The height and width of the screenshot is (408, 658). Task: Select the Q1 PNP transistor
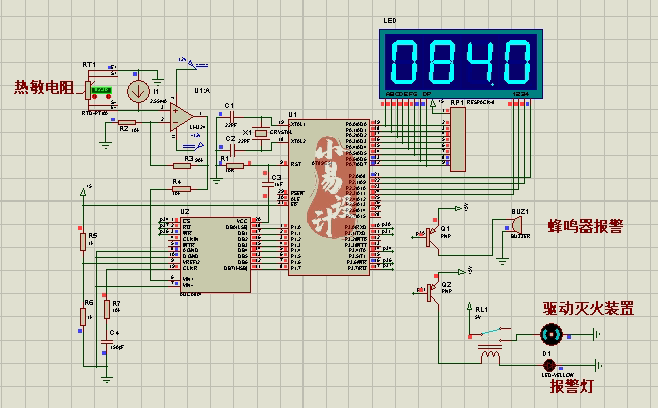click(431, 238)
